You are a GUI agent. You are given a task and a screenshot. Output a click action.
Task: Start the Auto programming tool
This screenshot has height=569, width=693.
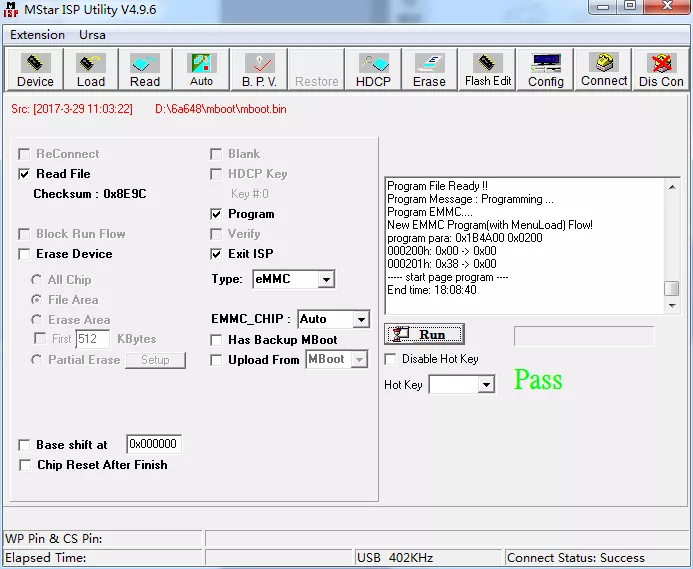(201, 70)
